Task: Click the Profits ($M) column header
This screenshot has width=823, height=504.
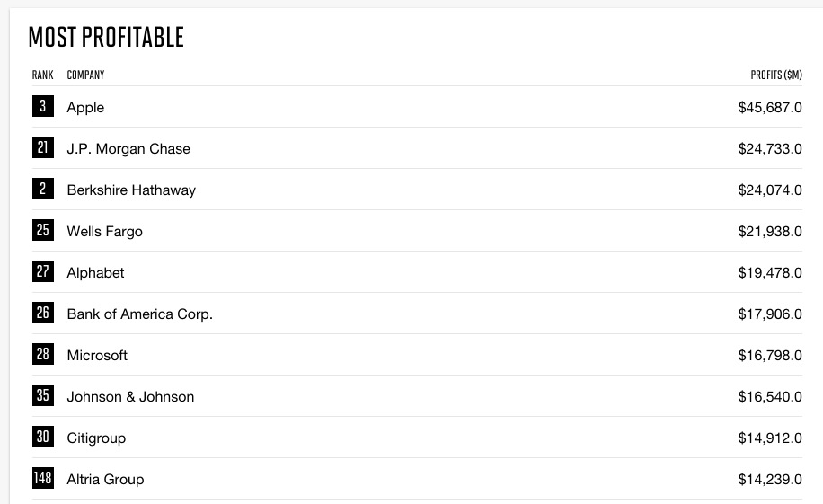Action: pos(776,75)
